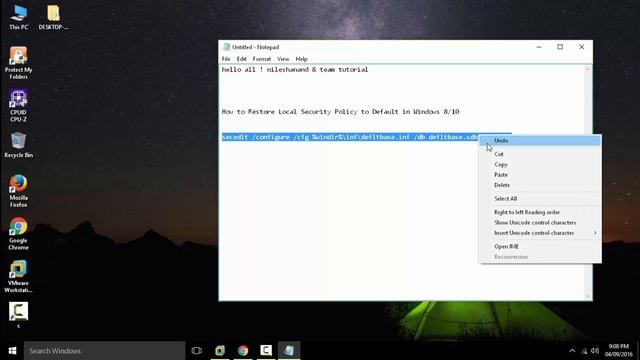Image resolution: width=640 pixels, height=360 pixels.
Task: Click the Notepad title bar icon
Action: (227, 47)
